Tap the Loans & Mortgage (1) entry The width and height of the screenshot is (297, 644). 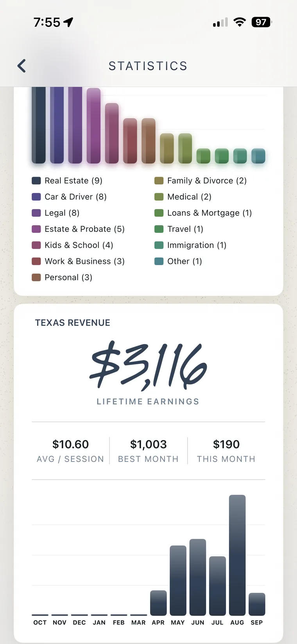(203, 213)
